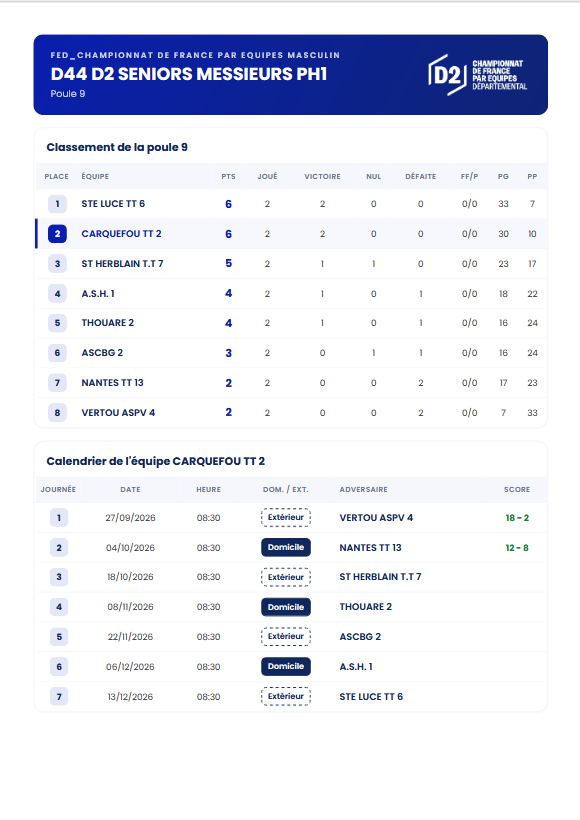Click the Extérieur badge for 22/11/2026 match

[286, 636]
